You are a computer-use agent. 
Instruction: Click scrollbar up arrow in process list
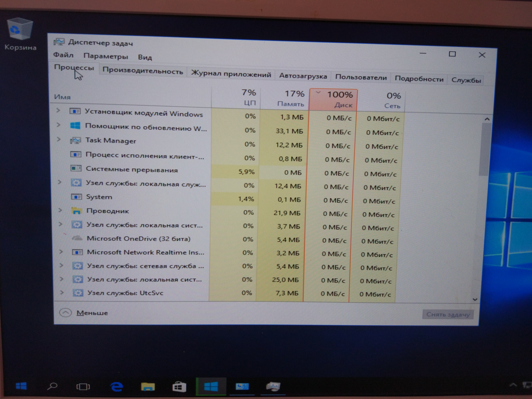click(487, 119)
